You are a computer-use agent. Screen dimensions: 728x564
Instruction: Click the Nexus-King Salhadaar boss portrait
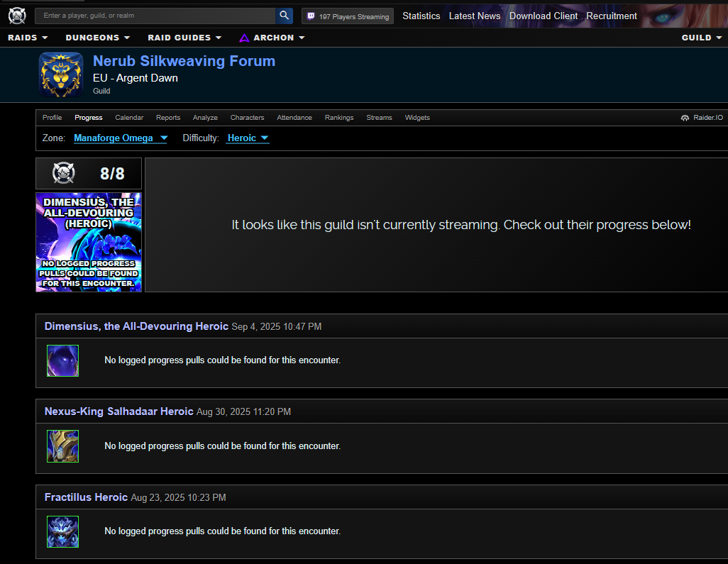pyautogui.click(x=62, y=446)
